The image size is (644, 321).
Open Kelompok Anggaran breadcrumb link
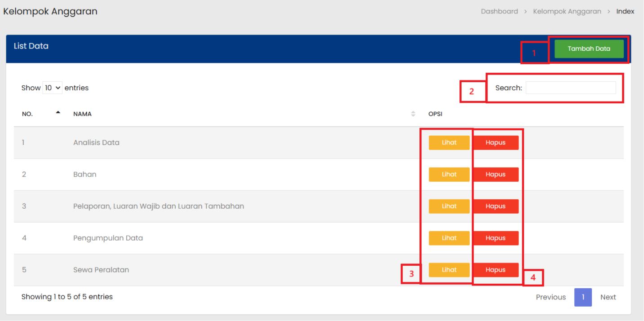point(567,12)
